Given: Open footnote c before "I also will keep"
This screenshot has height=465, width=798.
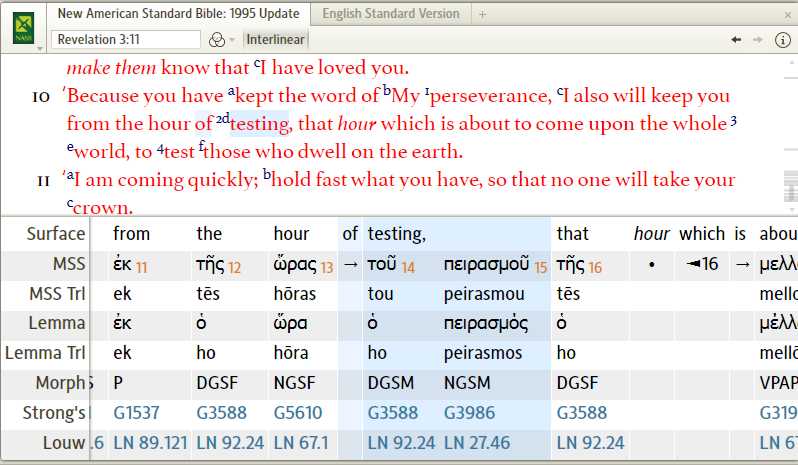Looking at the screenshot, I should [559, 92].
